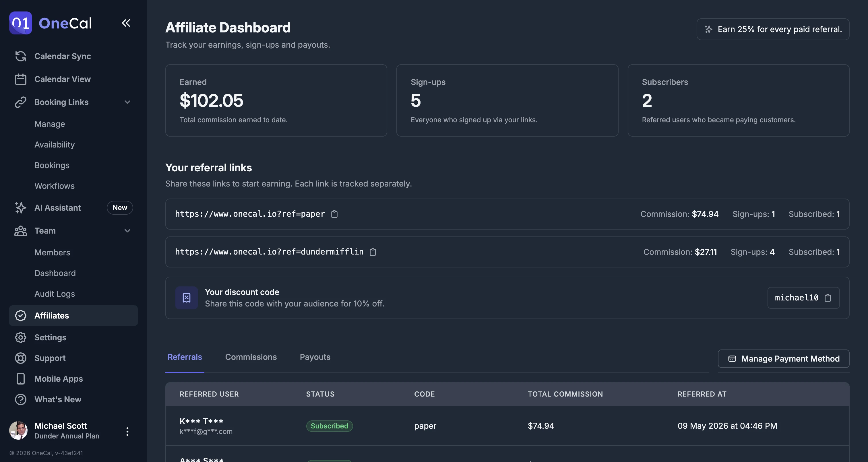The width and height of the screenshot is (868, 462).
Task: Open Audit Logs page
Action: point(55,294)
